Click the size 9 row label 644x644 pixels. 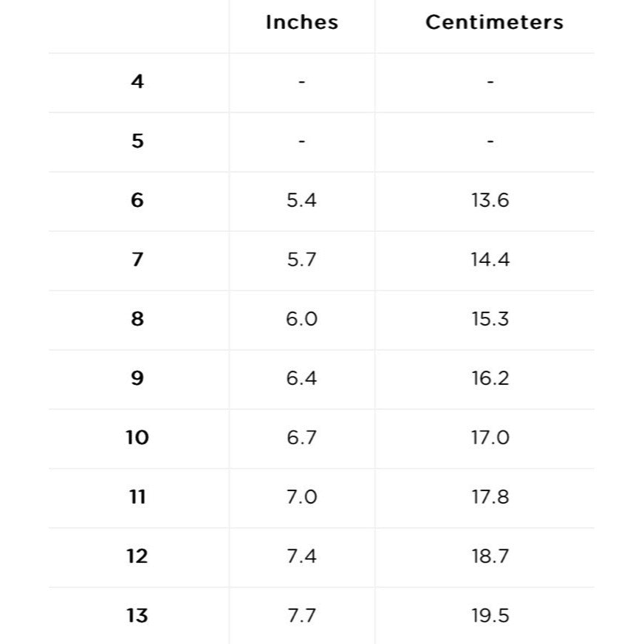(137, 378)
